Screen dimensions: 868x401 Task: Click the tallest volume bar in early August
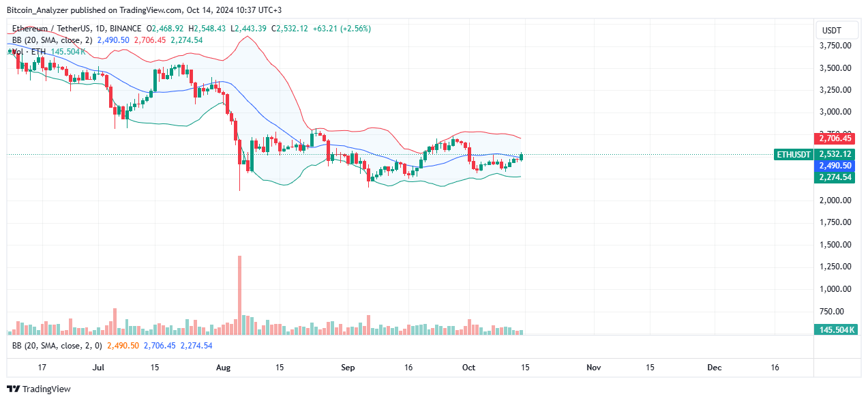click(239, 295)
